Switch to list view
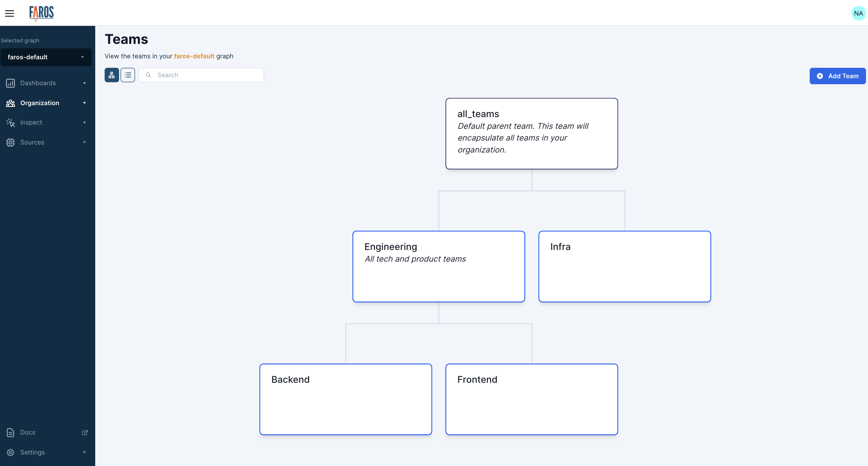Viewport: 868px width, 466px height. click(128, 75)
